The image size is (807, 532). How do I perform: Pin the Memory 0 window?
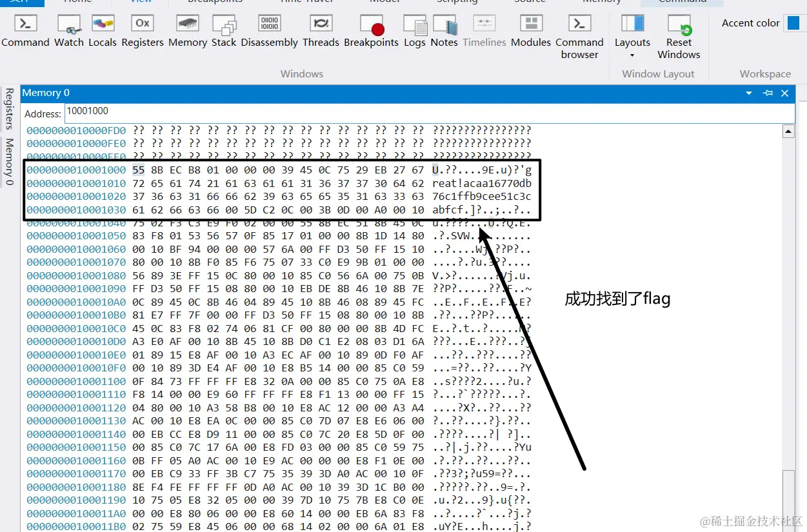click(x=768, y=93)
